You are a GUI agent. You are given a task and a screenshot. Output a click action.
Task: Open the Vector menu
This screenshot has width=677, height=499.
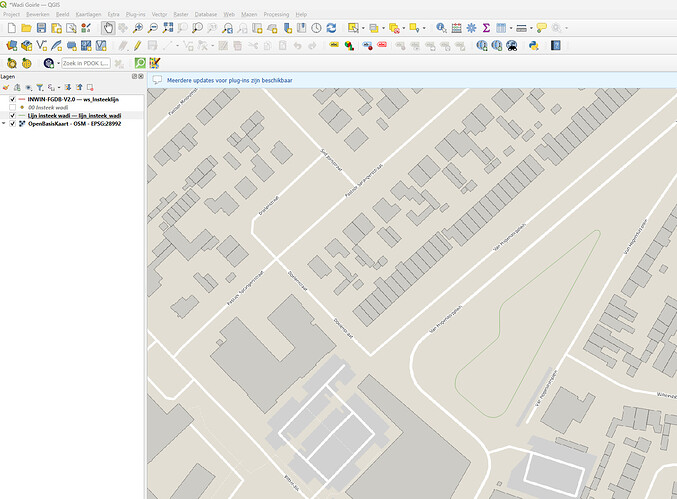[x=159, y=15]
